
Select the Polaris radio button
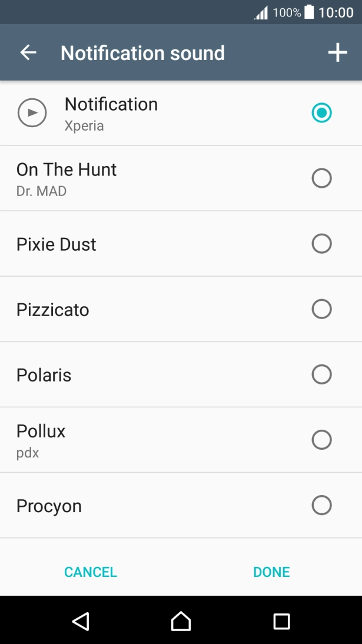click(321, 374)
